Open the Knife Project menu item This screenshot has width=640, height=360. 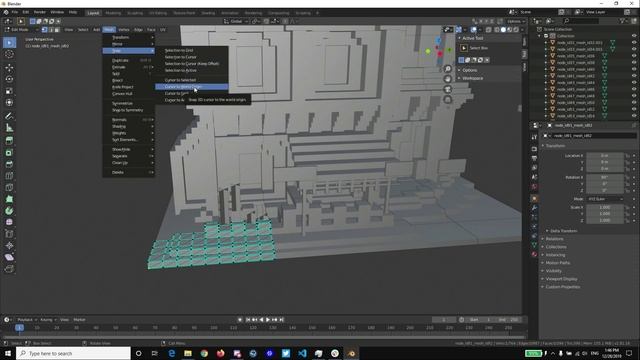(122, 87)
